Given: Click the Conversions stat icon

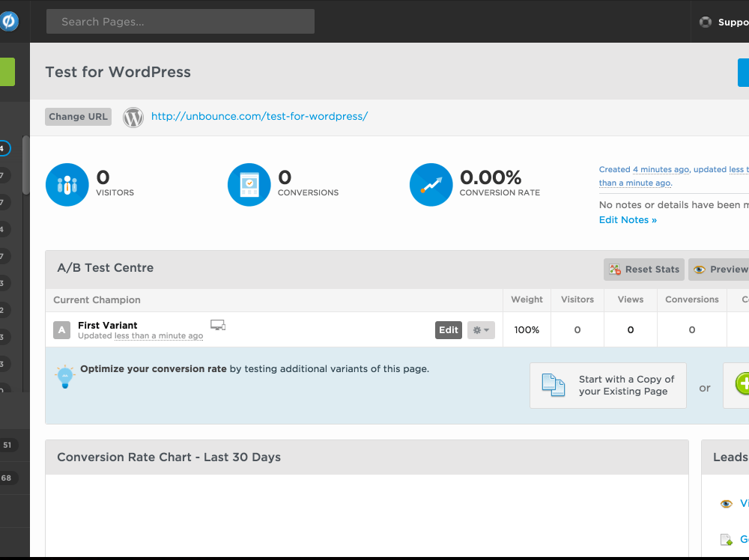Looking at the screenshot, I should 249,185.
